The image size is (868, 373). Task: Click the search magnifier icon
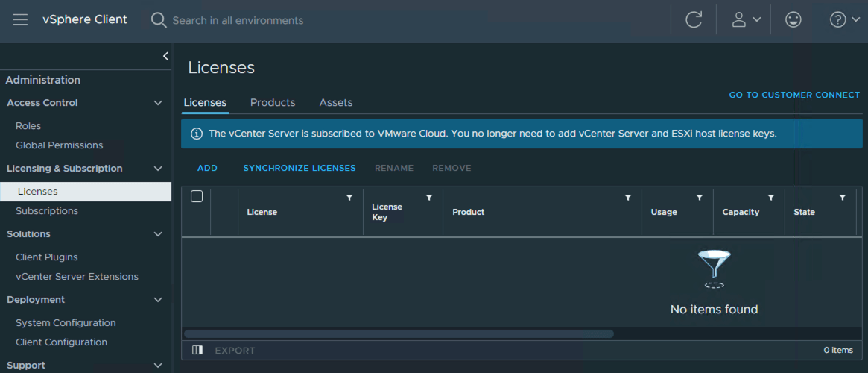(x=159, y=20)
